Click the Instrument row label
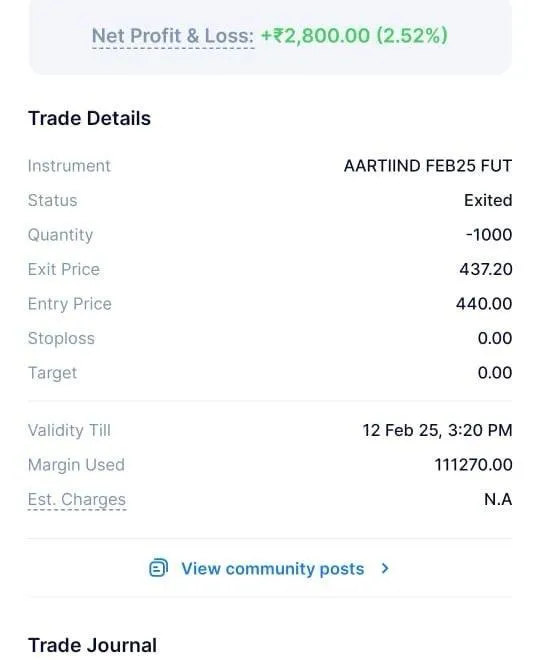540x670 pixels. [x=69, y=166]
